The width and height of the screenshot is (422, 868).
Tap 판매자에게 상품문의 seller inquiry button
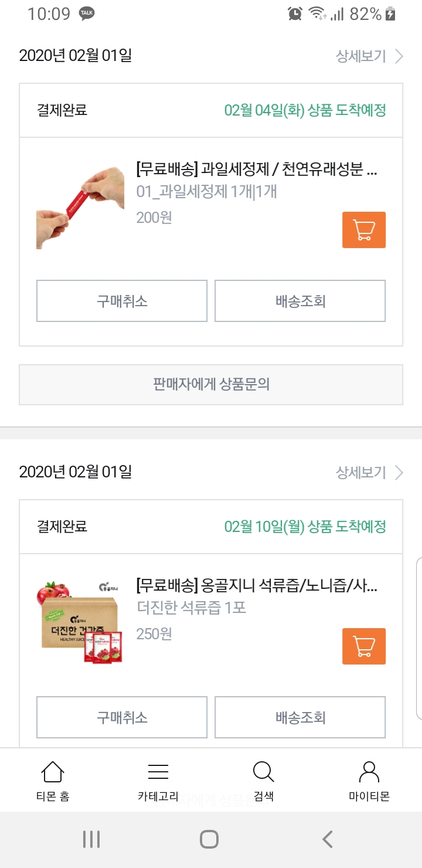pos(211,385)
